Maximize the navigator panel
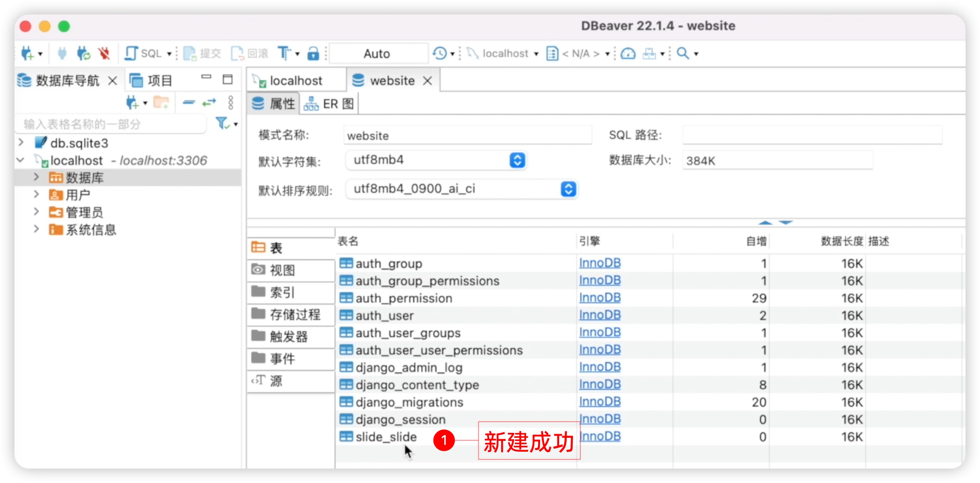 coord(228,79)
